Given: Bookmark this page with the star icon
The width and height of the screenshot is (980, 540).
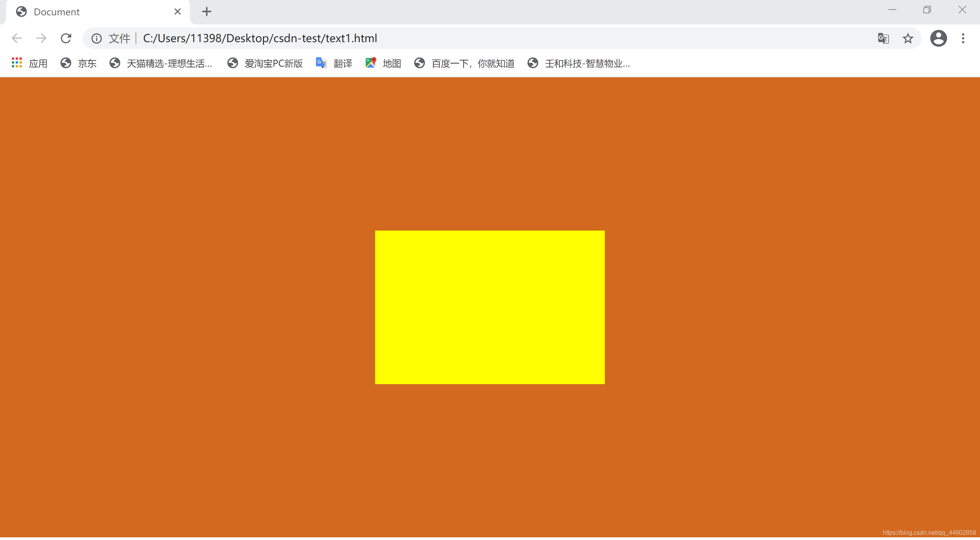Looking at the screenshot, I should point(908,38).
